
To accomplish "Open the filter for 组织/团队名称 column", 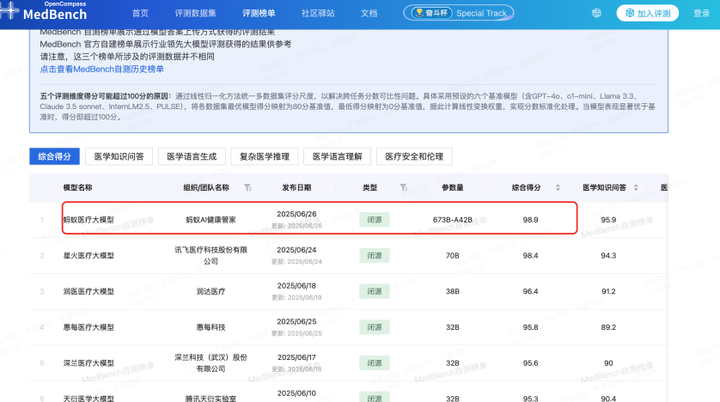I will point(247,188).
